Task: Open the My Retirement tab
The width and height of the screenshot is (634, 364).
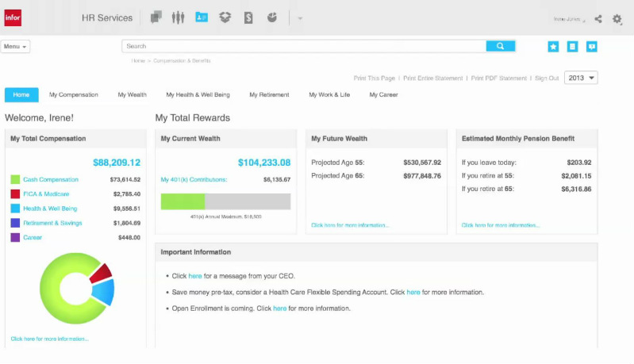Action: coord(269,94)
